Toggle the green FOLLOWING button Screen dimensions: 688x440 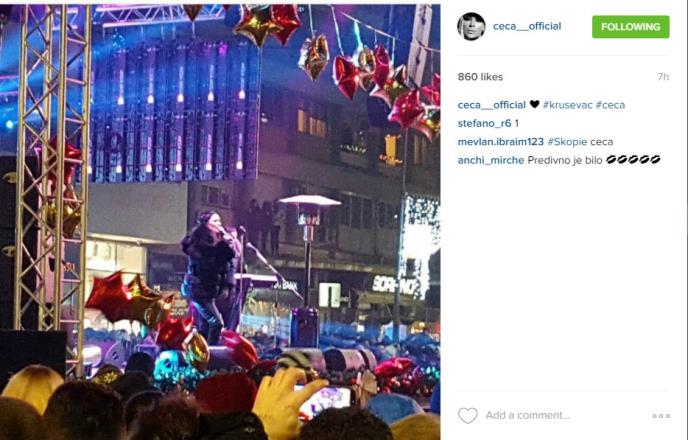click(631, 27)
